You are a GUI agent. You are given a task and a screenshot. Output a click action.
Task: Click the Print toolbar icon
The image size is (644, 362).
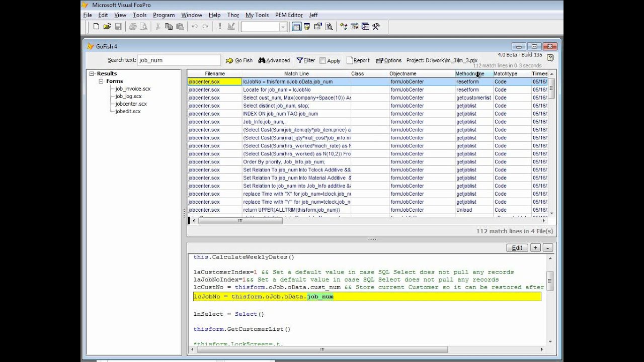point(133,27)
